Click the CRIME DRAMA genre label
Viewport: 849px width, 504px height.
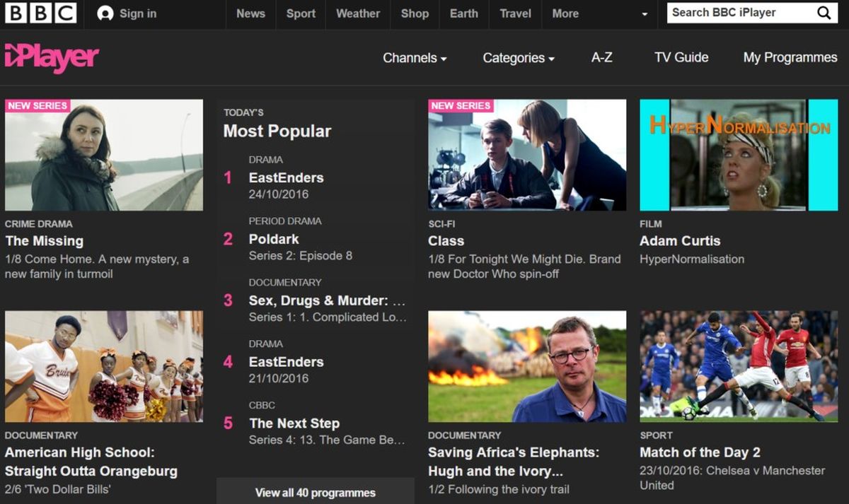(39, 224)
